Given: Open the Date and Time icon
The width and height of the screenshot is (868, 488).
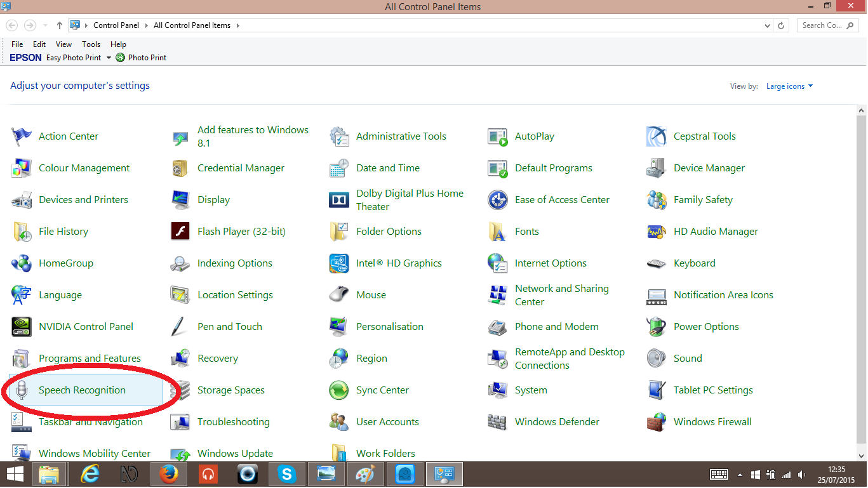Looking at the screenshot, I should [x=339, y=168].
